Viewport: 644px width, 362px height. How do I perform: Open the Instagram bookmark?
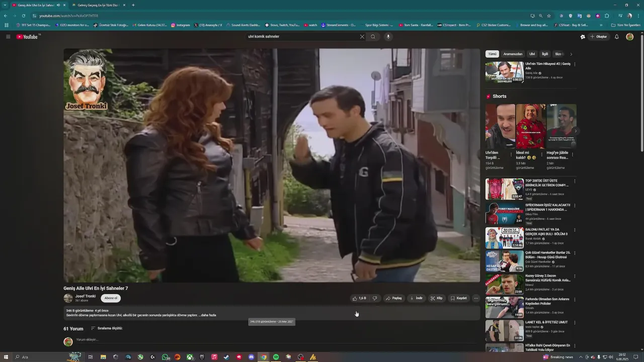(181, 25)
